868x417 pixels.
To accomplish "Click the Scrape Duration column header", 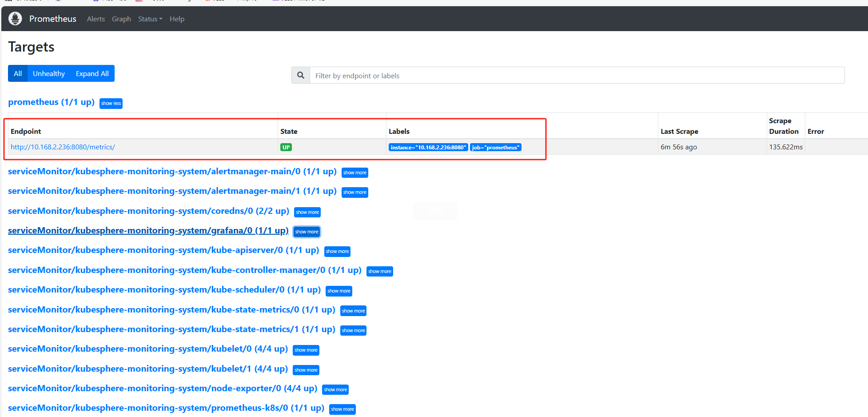I will (x=784, y=126).
